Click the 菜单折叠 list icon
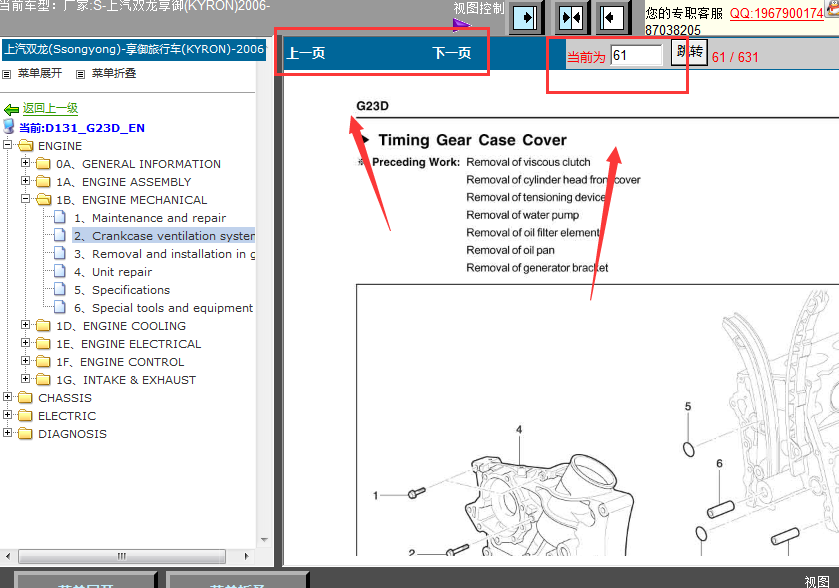Image resolution: width=839 pixels, height=588 pixels. (x=80, y=74)
